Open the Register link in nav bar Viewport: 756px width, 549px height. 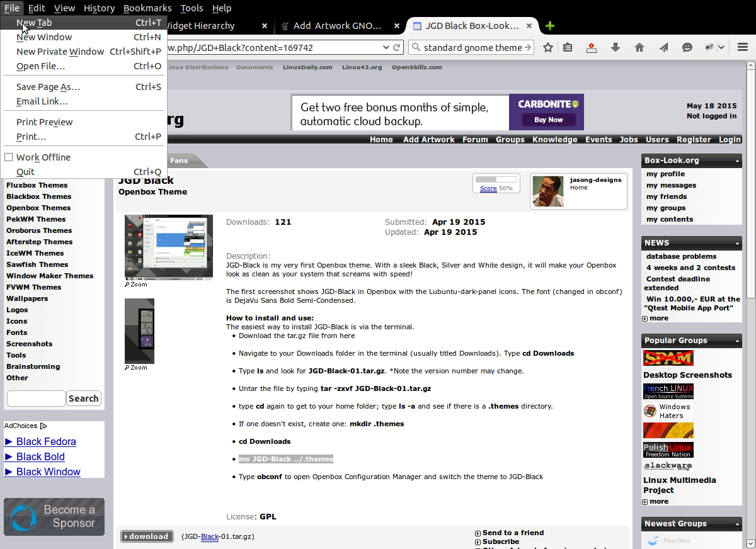(x=694, y=140)
